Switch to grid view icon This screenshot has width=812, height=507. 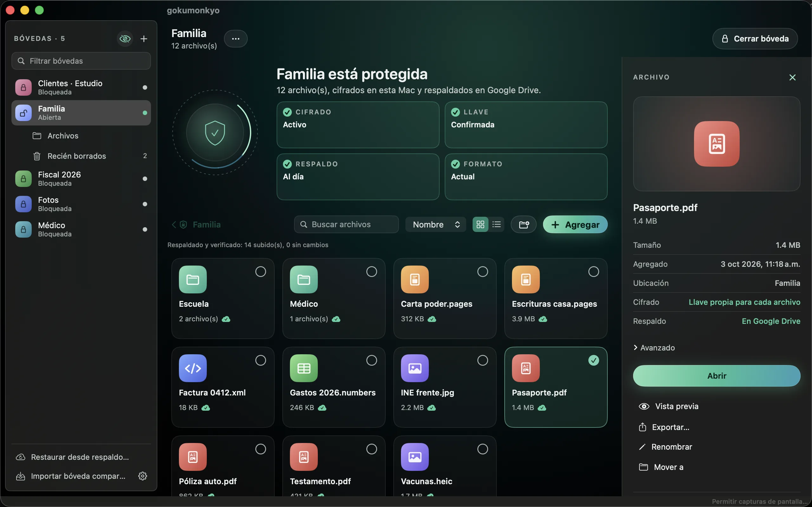(x=480, y=224)
